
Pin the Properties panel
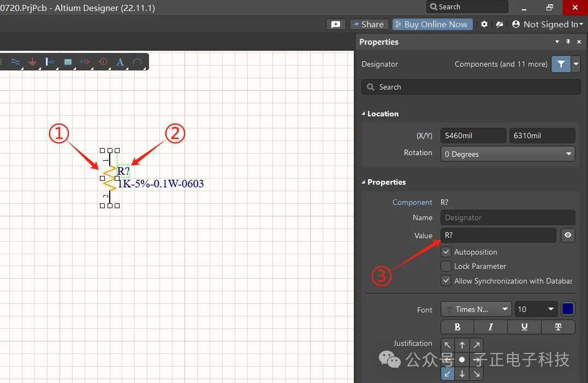point(568,42)
